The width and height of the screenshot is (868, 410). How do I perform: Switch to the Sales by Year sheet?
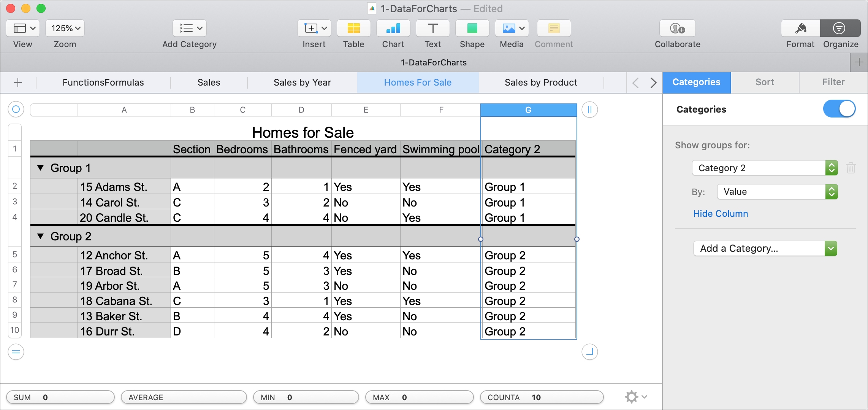[302, 82]
